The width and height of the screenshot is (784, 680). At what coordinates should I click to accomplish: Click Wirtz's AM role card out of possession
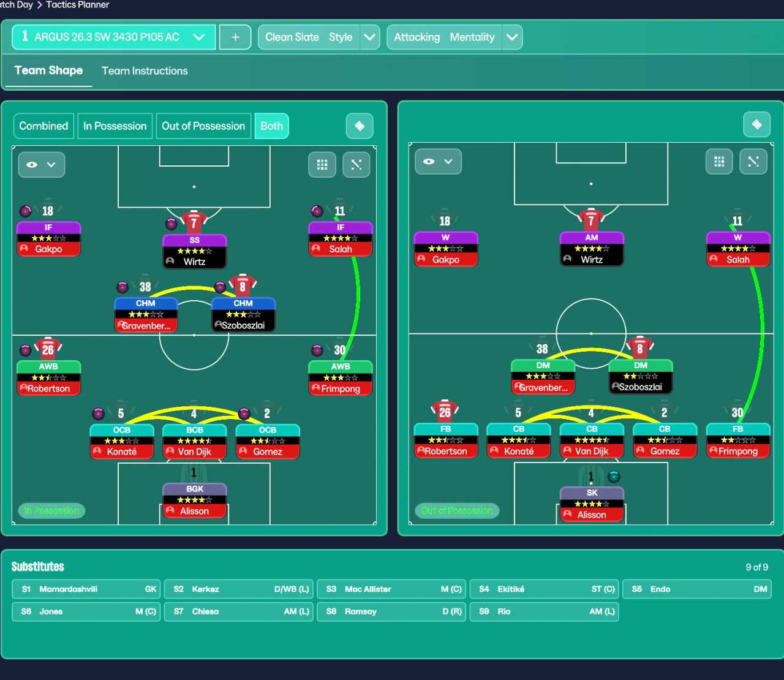pyautogui.click(x=592, y=249)
